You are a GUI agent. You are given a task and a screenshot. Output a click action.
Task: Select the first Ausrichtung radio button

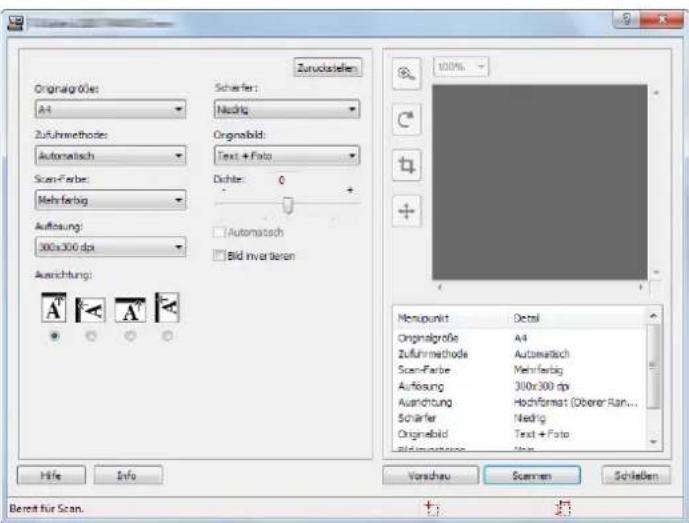[x=54, y=336]
